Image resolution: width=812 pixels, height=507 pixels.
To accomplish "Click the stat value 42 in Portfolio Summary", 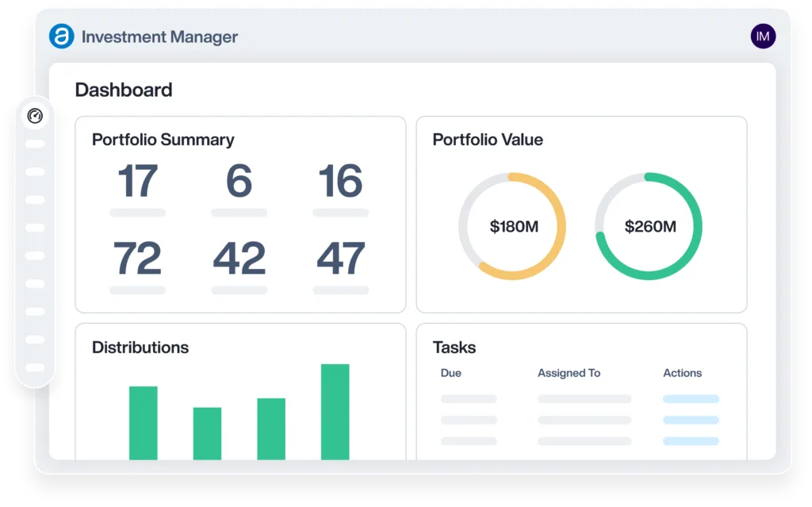I will click(x=239, y=258).
